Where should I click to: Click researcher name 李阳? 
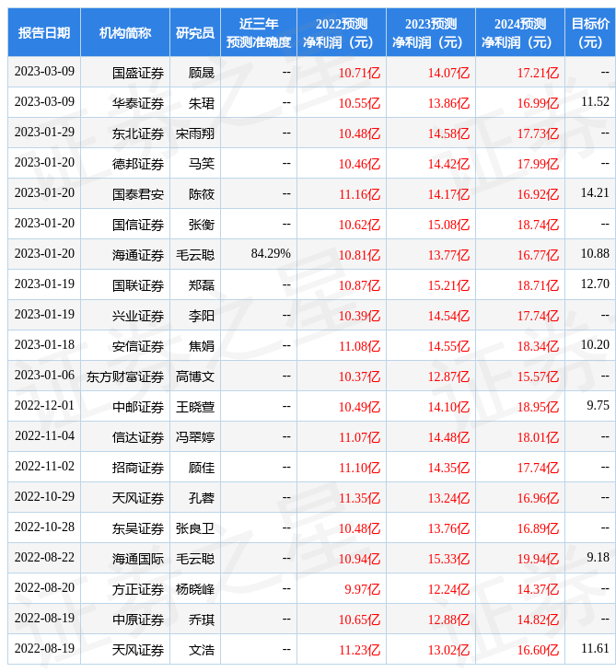coord(202,316)
